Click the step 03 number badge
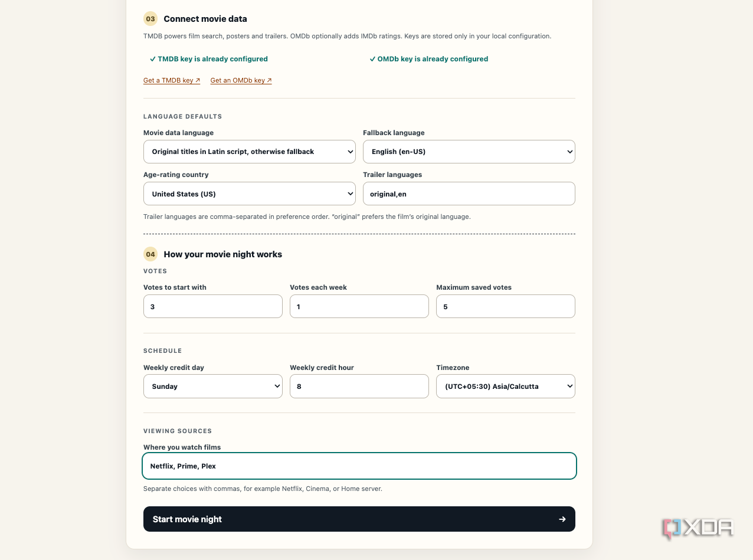This screenshot has width=753, height=560. click(x=150, y=19)
